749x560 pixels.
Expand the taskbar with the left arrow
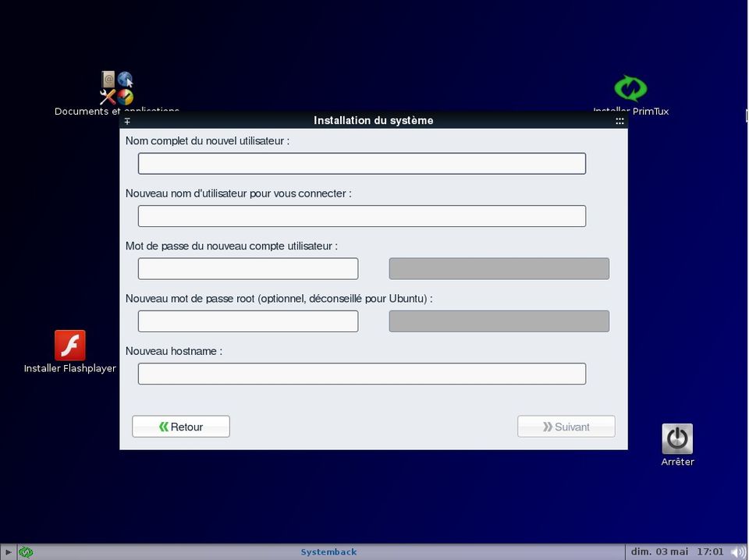[8, 551]
